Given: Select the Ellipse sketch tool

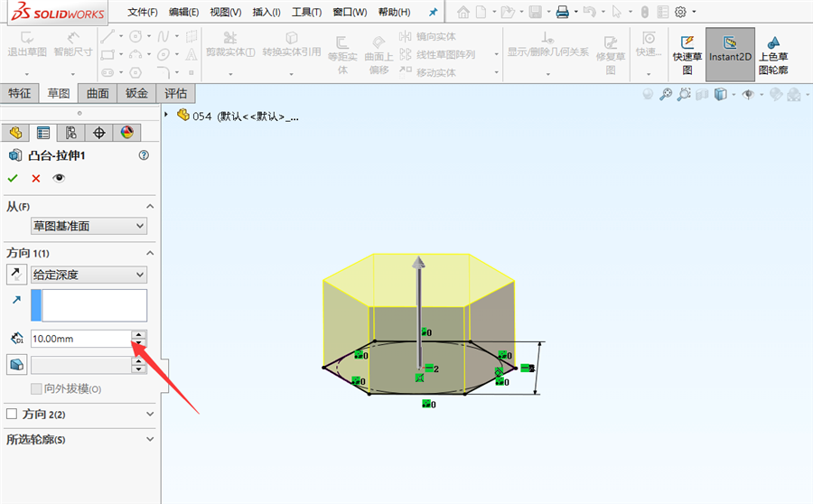Looking at the screenshot, I should [x=164, y=54].
